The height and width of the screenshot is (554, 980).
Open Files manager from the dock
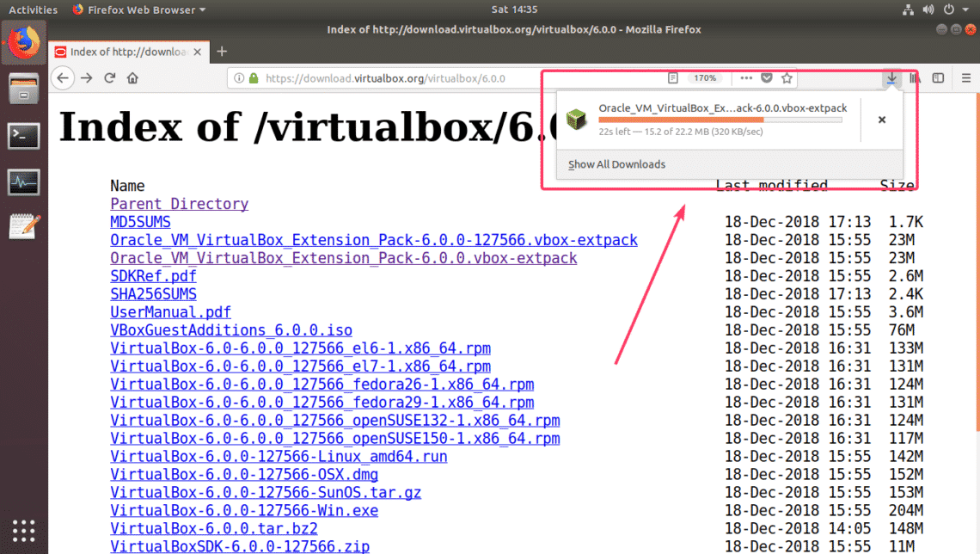click(24, 89)
